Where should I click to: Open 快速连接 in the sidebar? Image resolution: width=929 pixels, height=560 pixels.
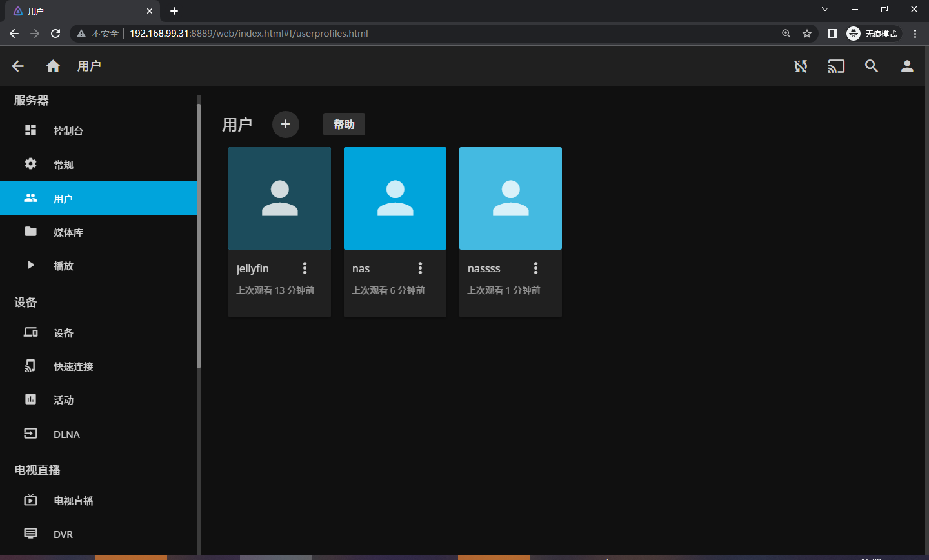73,366
